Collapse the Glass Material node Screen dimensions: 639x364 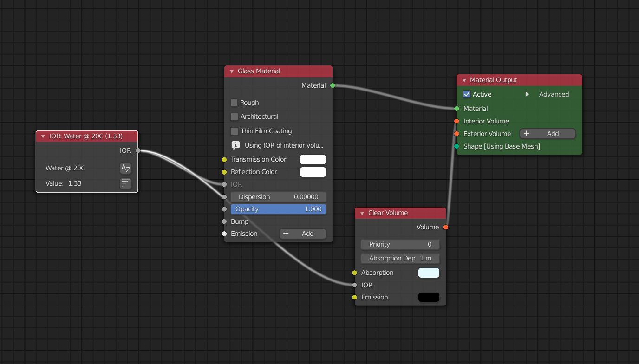click(x=231, y=71)
